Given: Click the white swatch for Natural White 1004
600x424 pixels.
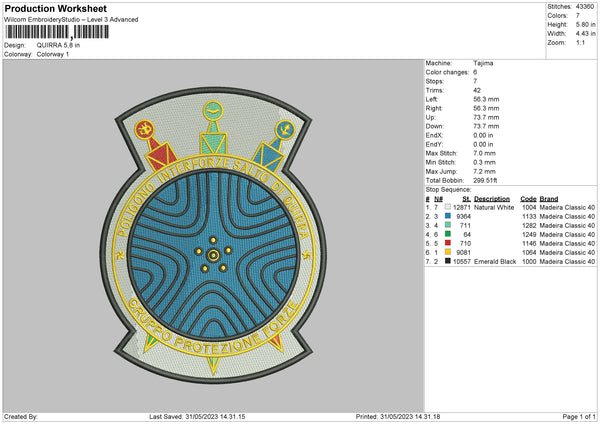Looking at the screenshot, I should pos(448,207).
